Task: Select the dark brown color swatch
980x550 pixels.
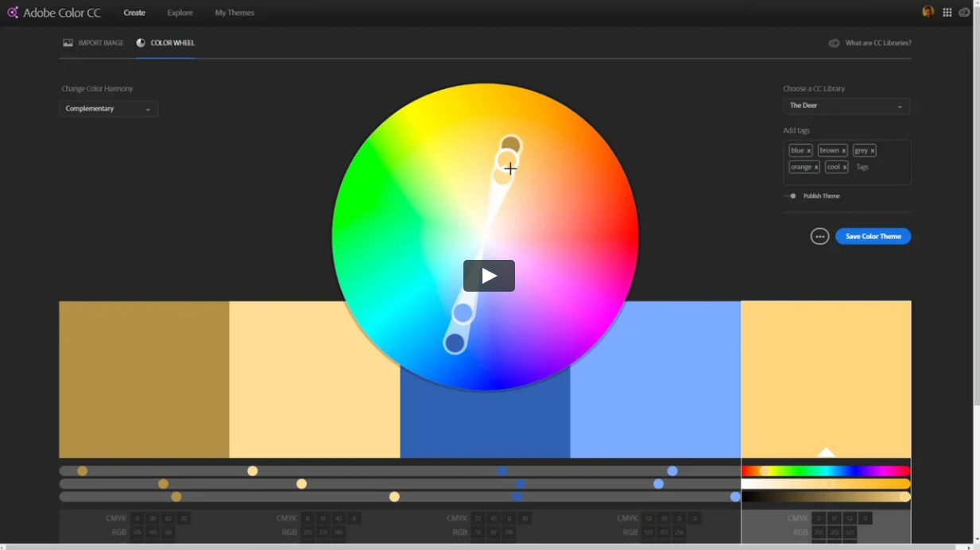Action: tap(144, 379)
